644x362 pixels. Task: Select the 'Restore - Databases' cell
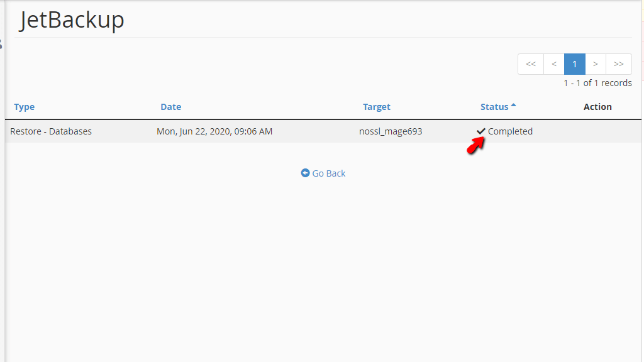click(x=51, y=131)
